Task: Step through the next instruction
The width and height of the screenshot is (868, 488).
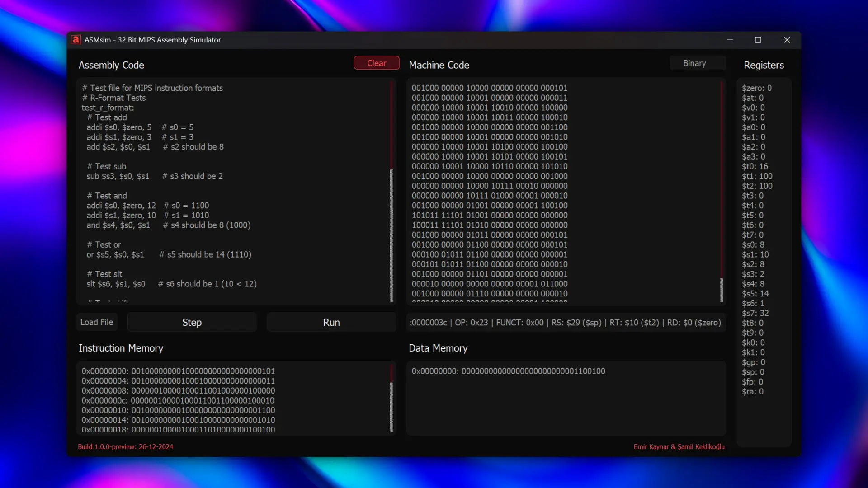Action: pyautogui.click(x=192, y=322)
